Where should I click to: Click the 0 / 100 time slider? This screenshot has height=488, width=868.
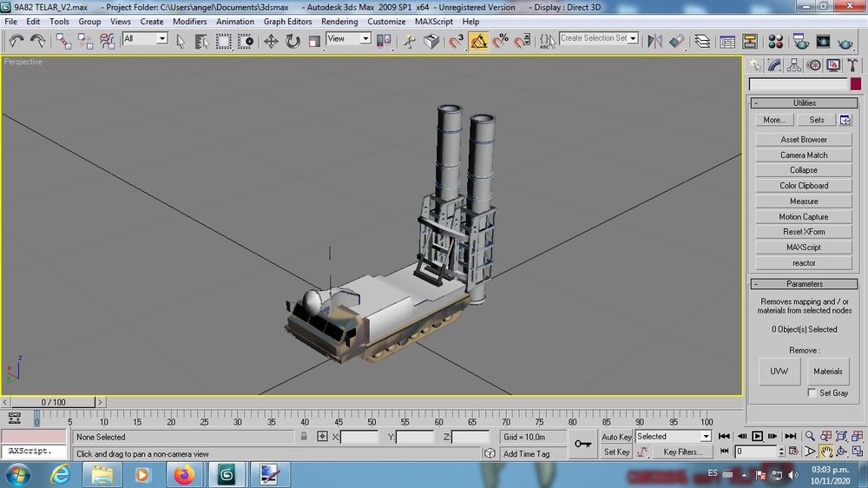coord(53,402)
